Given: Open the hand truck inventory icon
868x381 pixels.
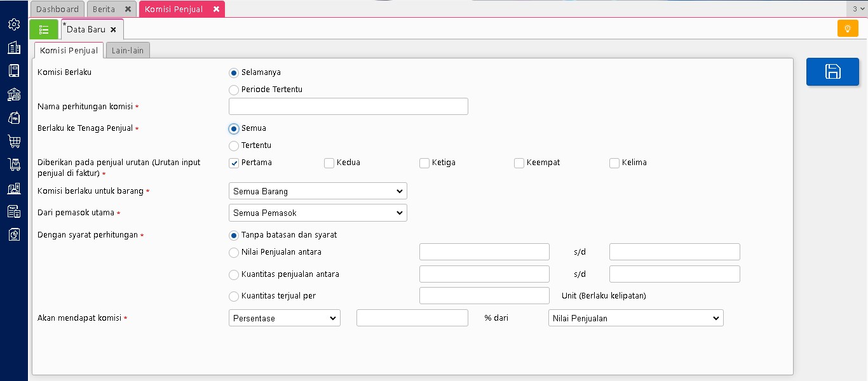Looking at the screenshot, I should tap(14, 164).
